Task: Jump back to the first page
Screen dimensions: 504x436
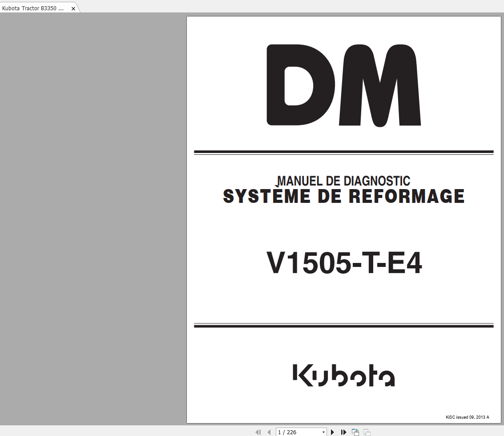Action: [x=259, y=432]
